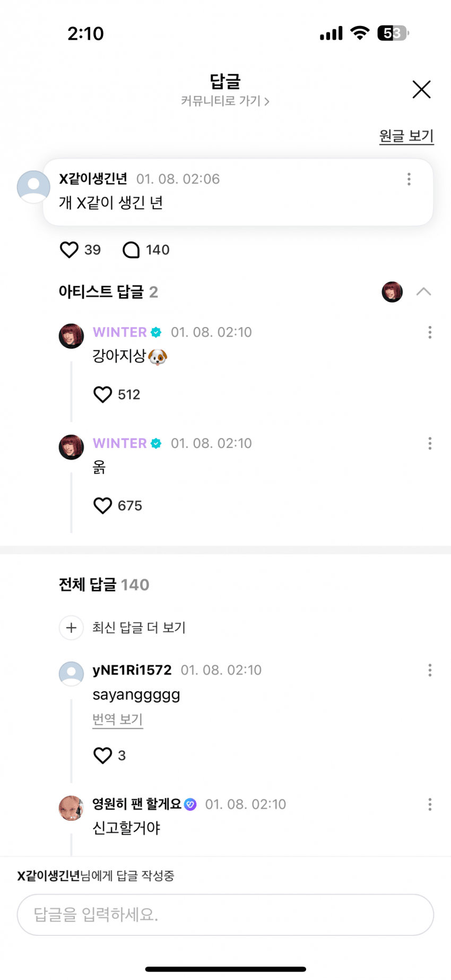Like WINTER's reply with 512 hearts
The height and width of the screenshot is (980, 451).
(103, 394)
